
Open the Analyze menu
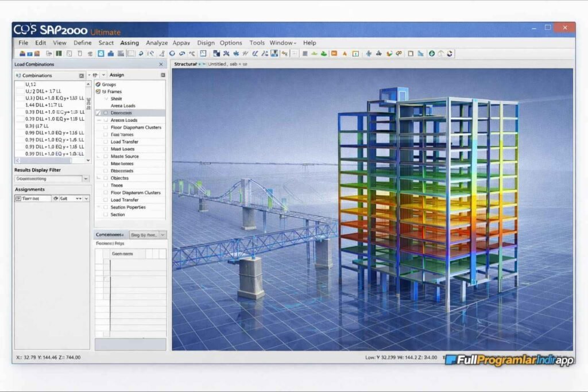click(x=157, y=42)
